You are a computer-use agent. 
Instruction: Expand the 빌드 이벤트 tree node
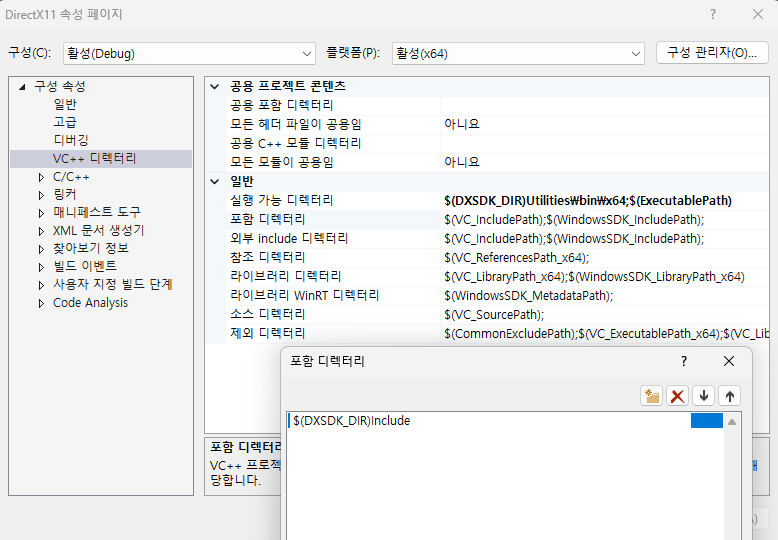click(x=41, y=267)
